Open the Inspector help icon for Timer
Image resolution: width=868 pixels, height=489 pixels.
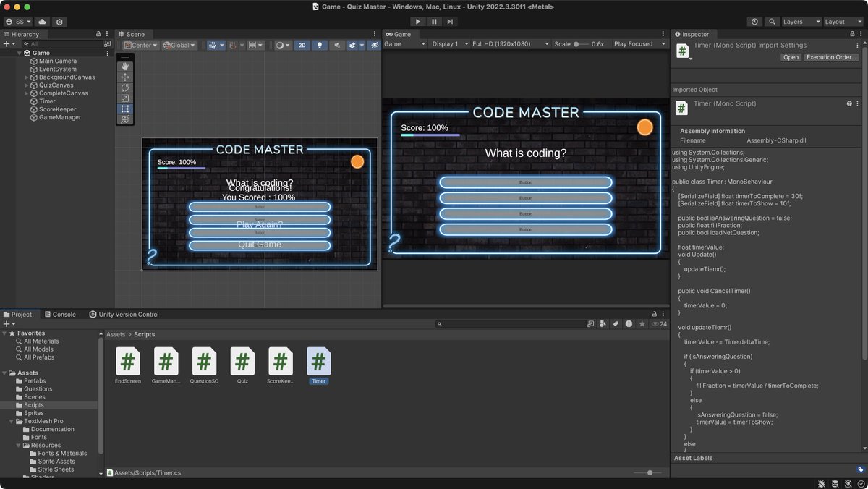coord(849,103)
